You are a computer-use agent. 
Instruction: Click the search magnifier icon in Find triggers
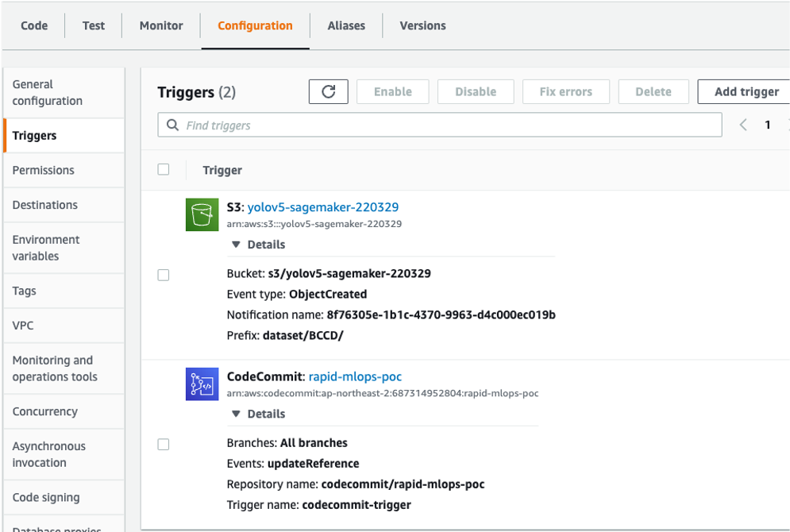click(x=172, y=125)
